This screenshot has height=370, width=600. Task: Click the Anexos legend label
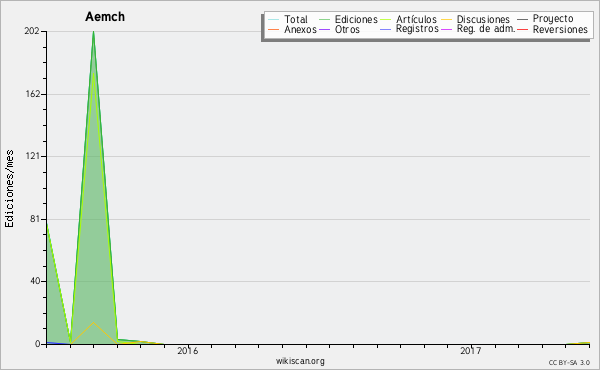click(300, 29)
